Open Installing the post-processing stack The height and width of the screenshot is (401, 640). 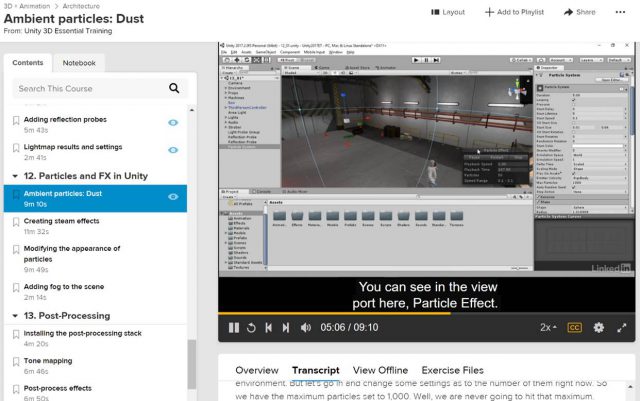coord(82,333)
